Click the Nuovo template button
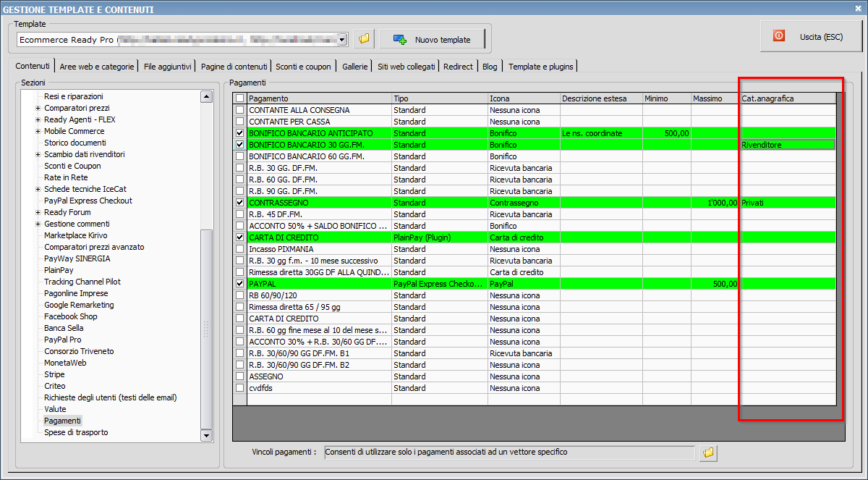Image resolution: width=868 pixels, height=480 pixels. (432, 39)
